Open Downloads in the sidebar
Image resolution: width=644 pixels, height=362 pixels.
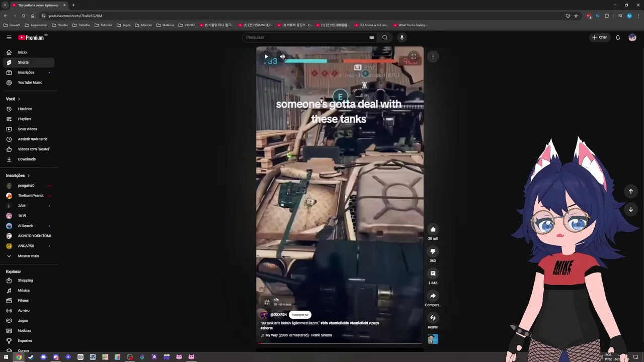click(x=29, y=159)
